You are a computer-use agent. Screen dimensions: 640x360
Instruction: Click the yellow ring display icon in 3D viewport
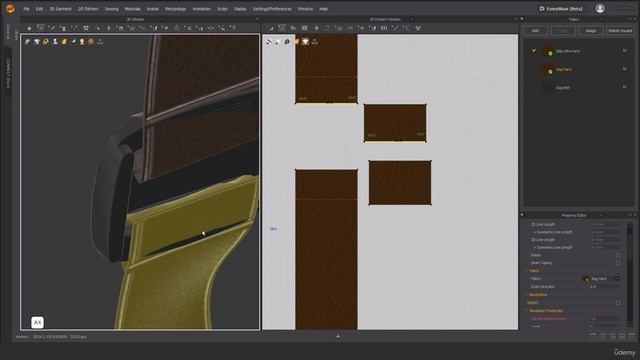46,42
